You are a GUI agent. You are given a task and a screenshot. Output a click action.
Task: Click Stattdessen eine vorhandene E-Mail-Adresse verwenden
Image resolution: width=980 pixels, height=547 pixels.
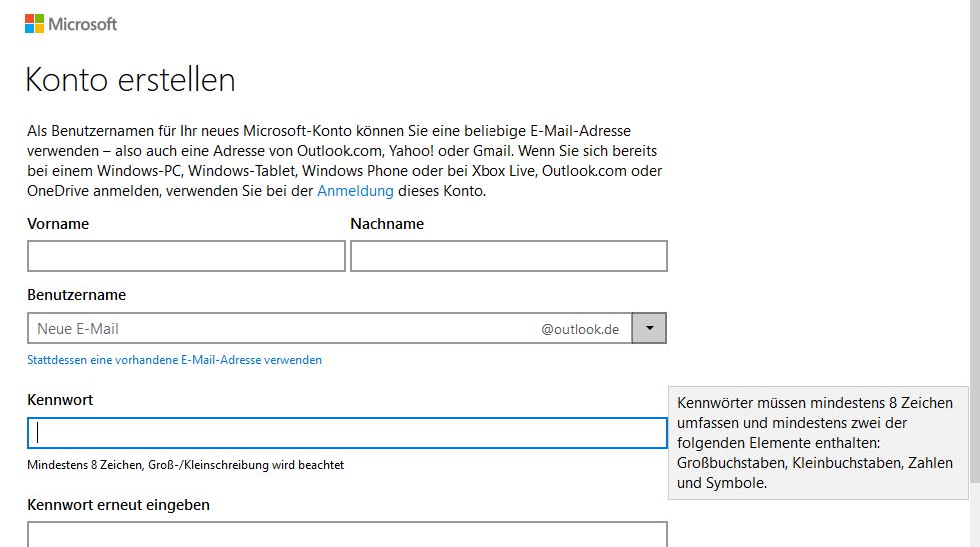(174, 360)
